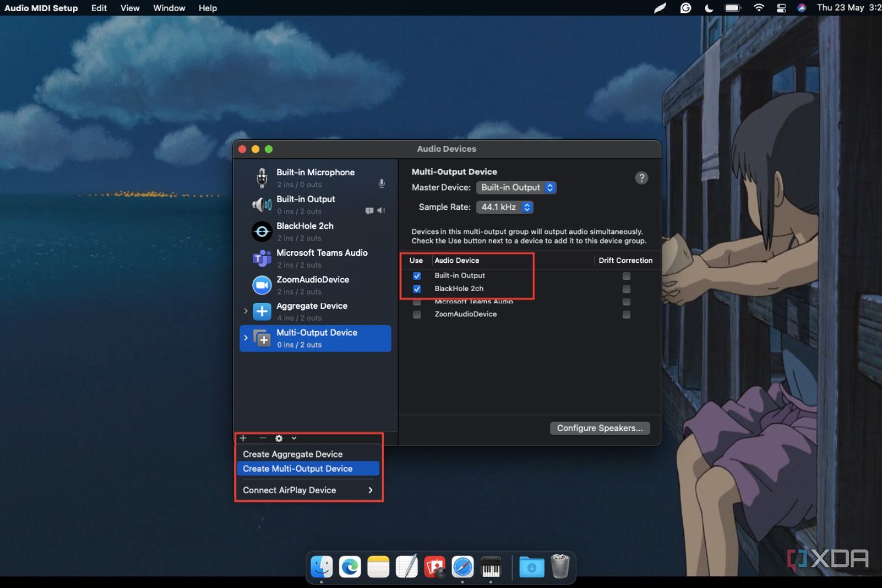The width and height of the screenshot is (882, 588).
Task: Open the View menu
Action: click(x=130, y=8)
